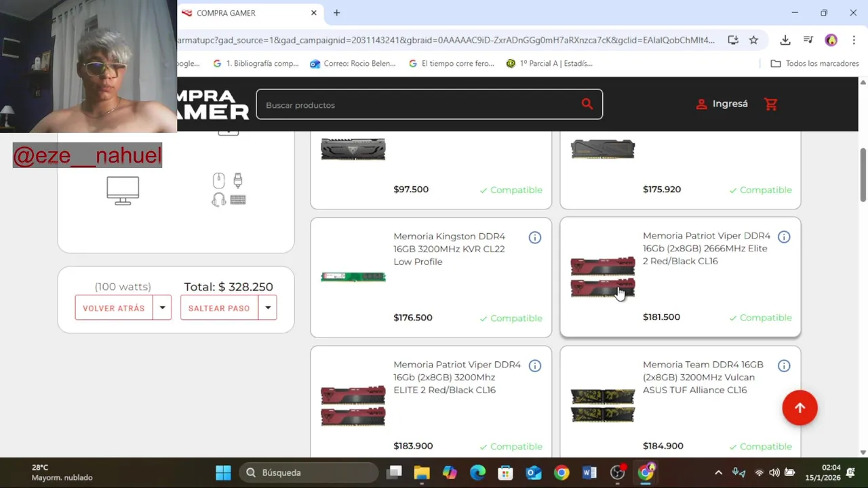This screenshot has width=868, height=488.
Task: Click Patriot Viper 3200Mhz red RAM thumbnail
Action: (353, 405)
